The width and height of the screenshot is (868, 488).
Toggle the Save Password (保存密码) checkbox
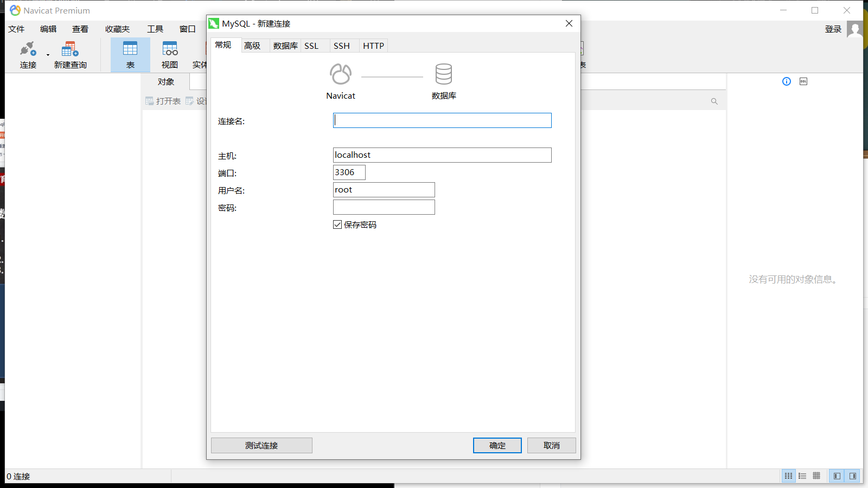pyautogui.click(x=337, y=224)
